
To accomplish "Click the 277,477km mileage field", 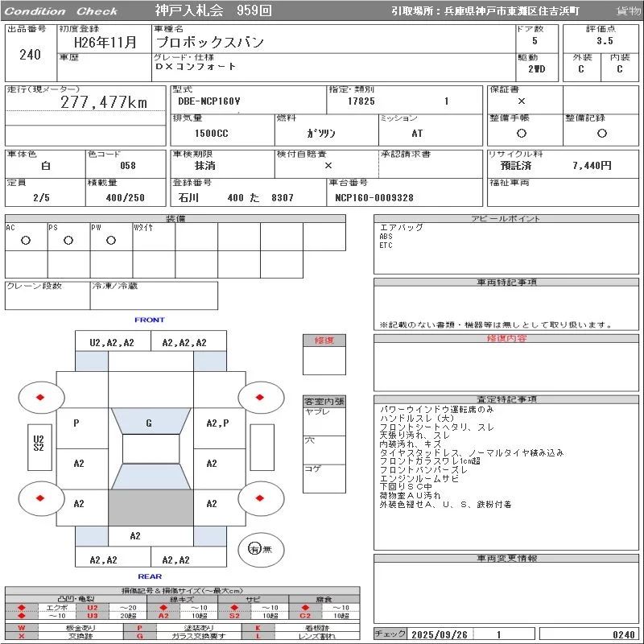I will pos(105,103).
